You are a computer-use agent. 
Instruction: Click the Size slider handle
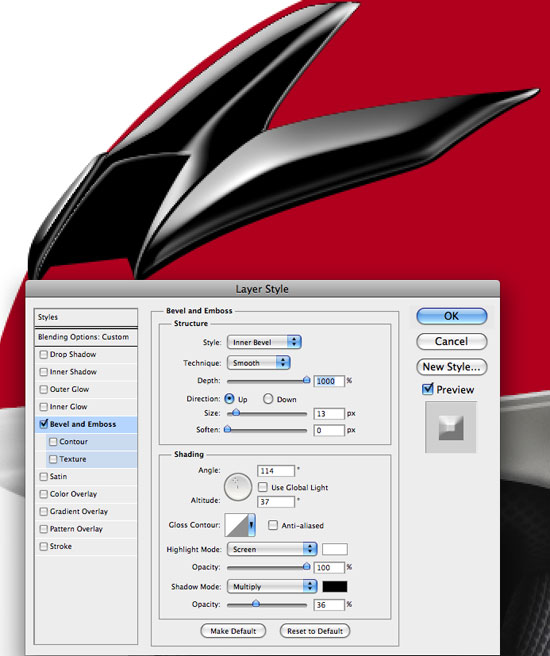coord(236,413)
